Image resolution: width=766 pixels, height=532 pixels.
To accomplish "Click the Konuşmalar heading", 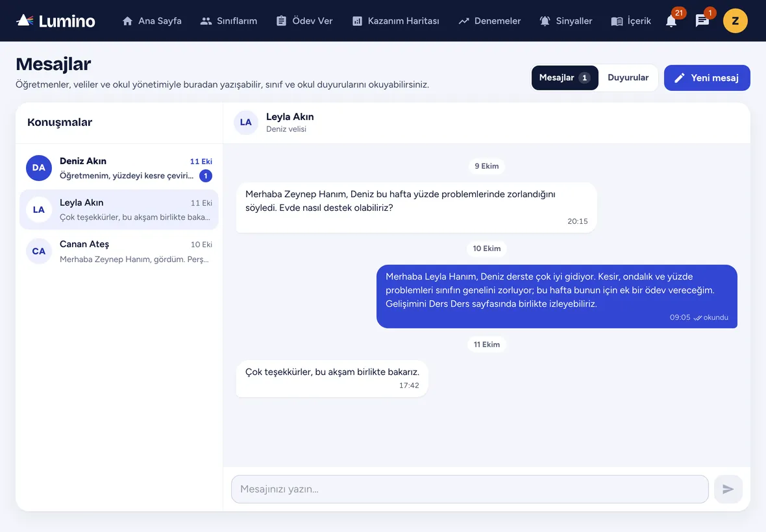I will pos(60,123).
